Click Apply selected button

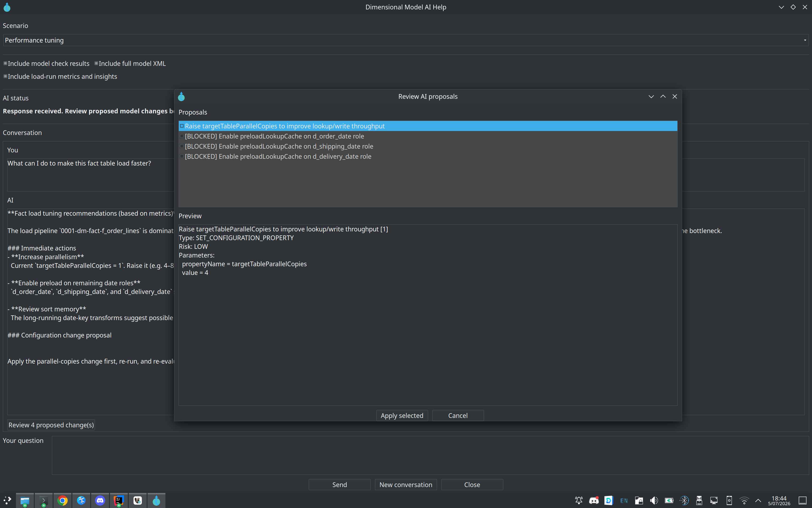tap(402, 416)
